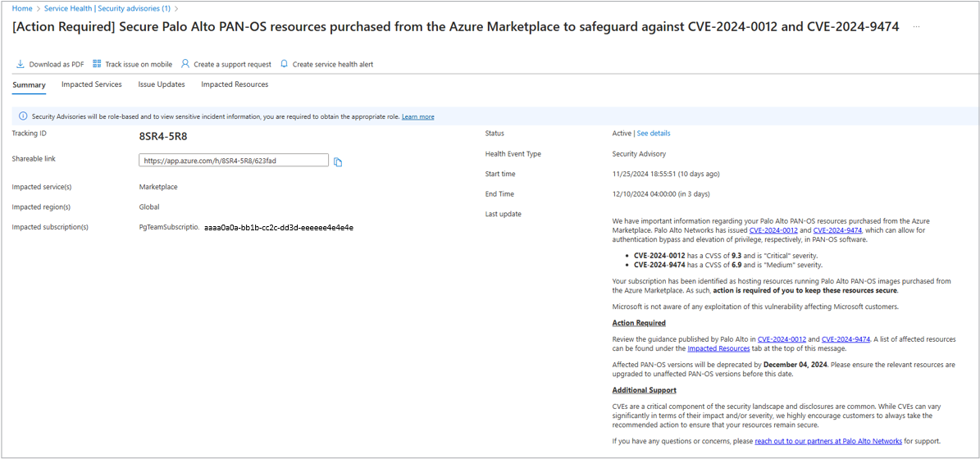The image size is (980, 459).
Task: Open Service Health Security advisories breadcrumb
Action: point(108,9)
